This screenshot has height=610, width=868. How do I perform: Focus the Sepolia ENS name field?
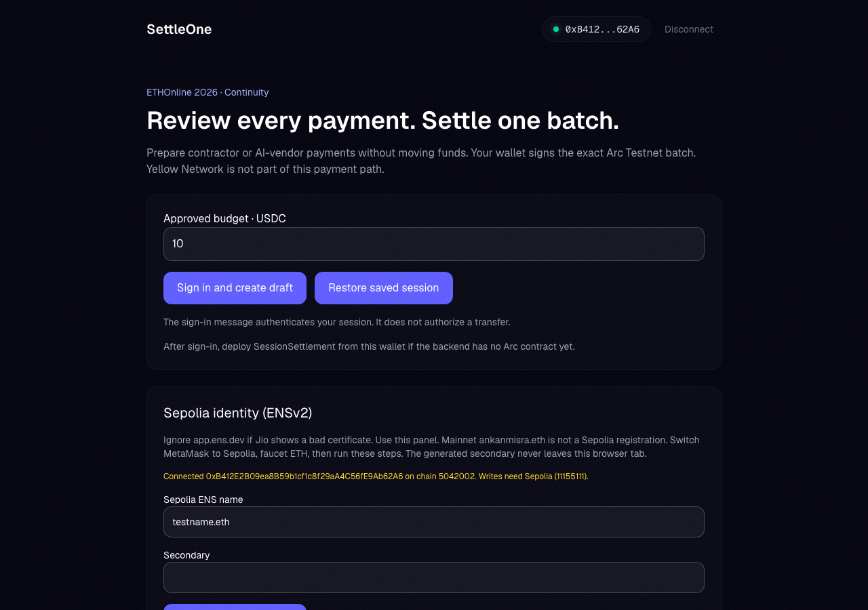pyautogui.click(x=434, y=522)
